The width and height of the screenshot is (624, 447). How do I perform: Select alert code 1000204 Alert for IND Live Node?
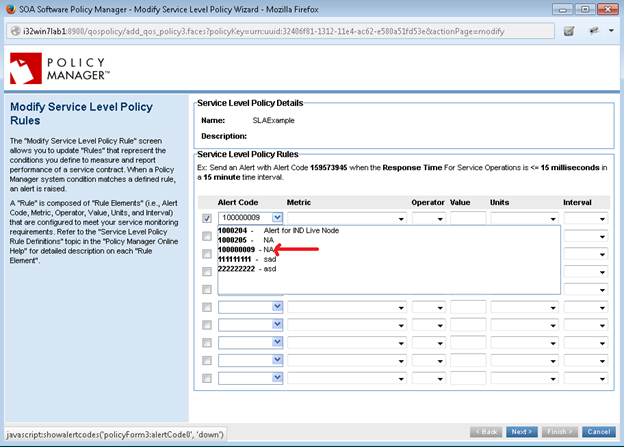click(x=278, y=230)
